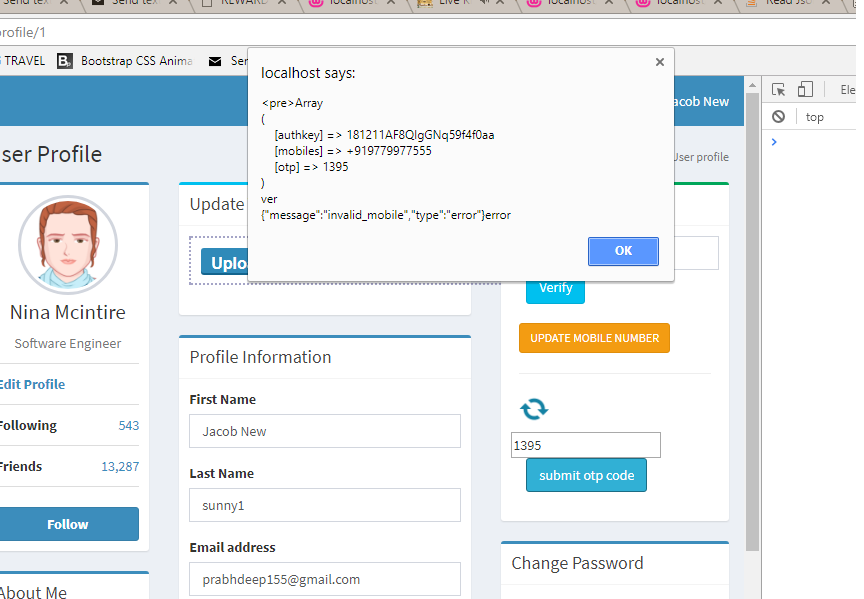
Task: Click the About Me heading
Action: tap(33, 591)
